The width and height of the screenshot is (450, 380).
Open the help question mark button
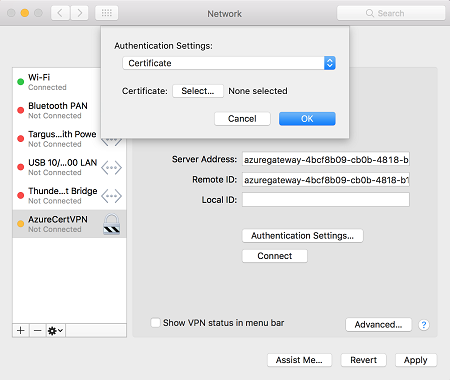coord(424,324)
